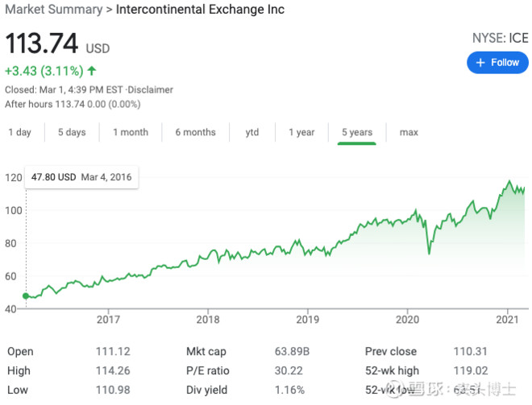Select the ytd range tab
The image size is (532, 405).
click(252, 132)
